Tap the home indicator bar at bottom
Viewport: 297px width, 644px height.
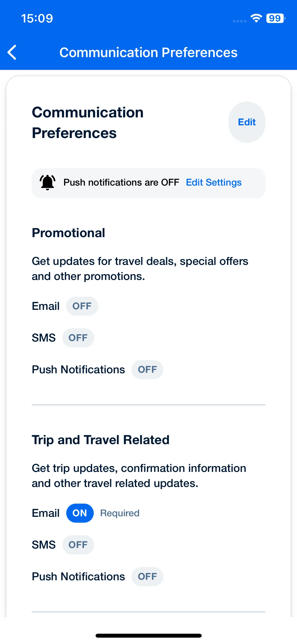(x=149, y=636)
